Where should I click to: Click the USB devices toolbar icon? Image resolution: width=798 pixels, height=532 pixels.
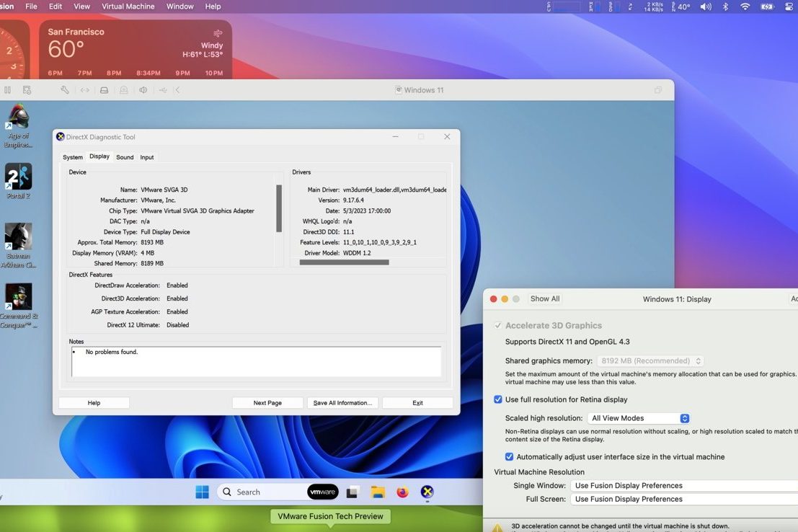pyautogui.click(x=162, y=89)
